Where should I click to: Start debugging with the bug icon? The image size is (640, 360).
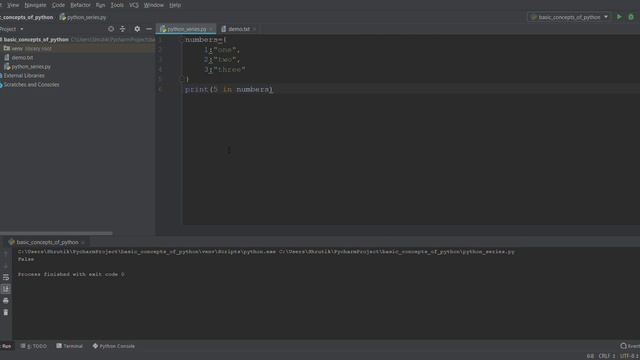[631, 17]
